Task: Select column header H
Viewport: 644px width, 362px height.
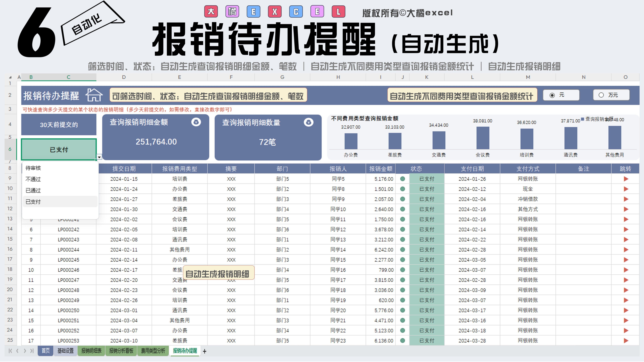Action: (x=338, y=77)
